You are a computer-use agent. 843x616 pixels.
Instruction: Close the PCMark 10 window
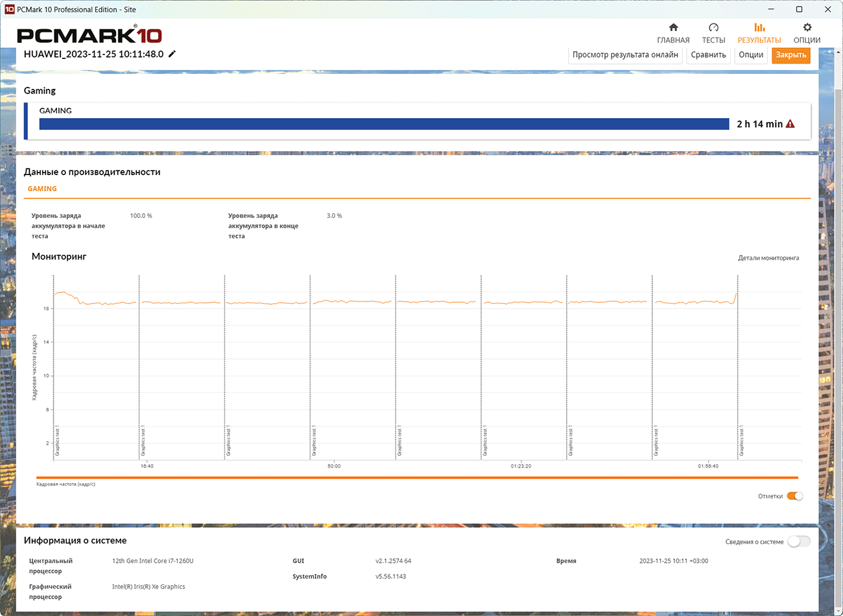coord(828,9)
